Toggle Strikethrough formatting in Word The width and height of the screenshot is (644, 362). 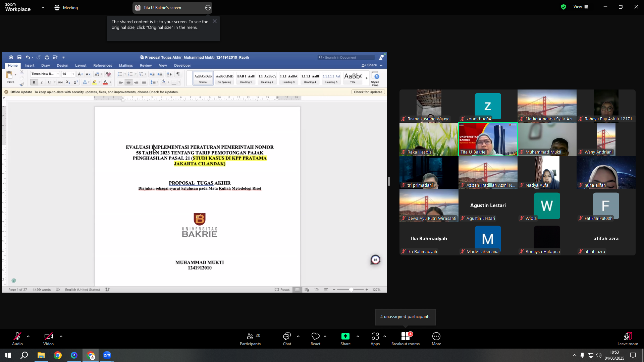(60, 82)
